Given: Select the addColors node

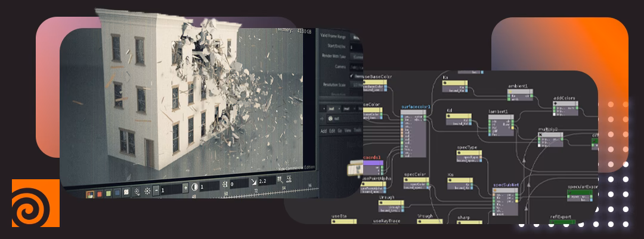Looking at the screenshot, I should tap(565, 108).
